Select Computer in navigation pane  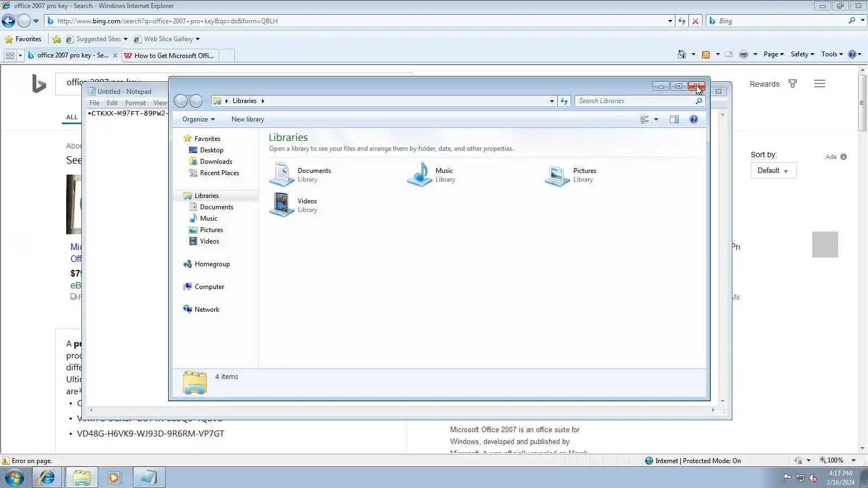209,287
